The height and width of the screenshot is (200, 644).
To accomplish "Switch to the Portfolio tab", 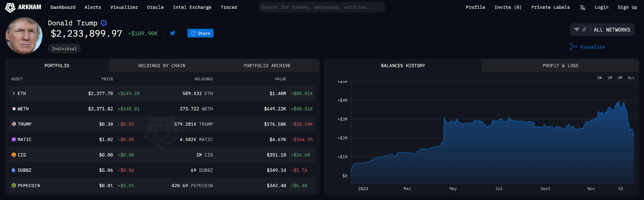I will 57,65.
